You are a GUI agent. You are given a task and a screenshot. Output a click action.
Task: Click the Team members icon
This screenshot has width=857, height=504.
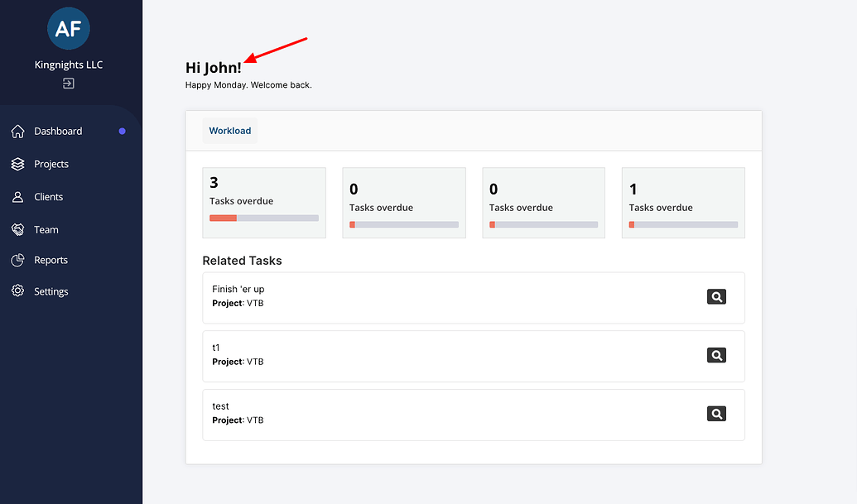17,229
